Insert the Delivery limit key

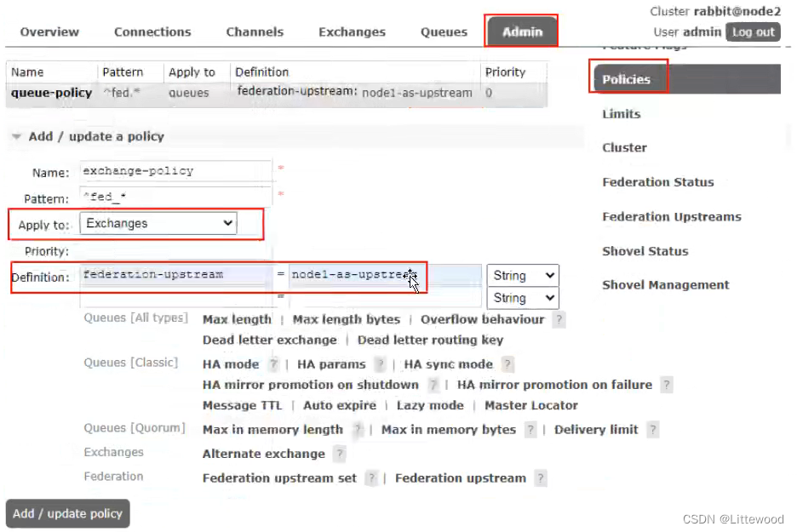[x=596, y=430]
